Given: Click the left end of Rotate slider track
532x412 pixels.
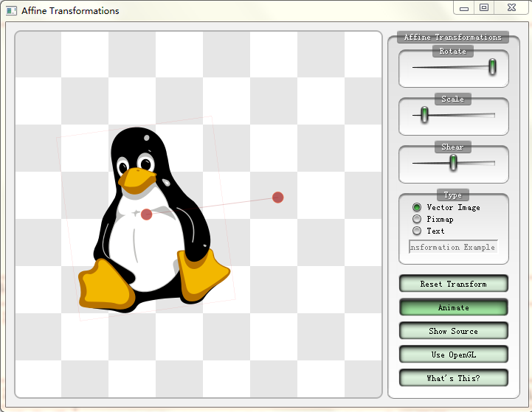Looking at the screenshot, I should point(415,67).
